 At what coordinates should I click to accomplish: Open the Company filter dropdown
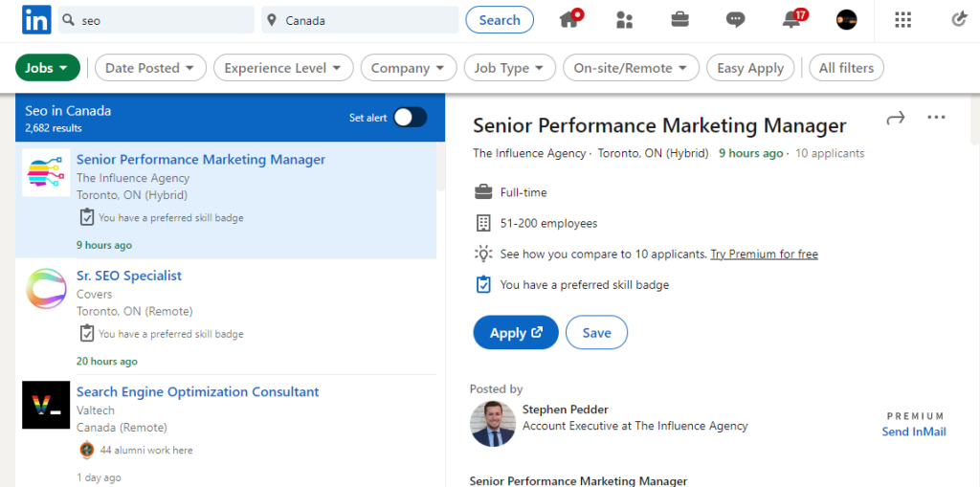(x=408, y=68)
